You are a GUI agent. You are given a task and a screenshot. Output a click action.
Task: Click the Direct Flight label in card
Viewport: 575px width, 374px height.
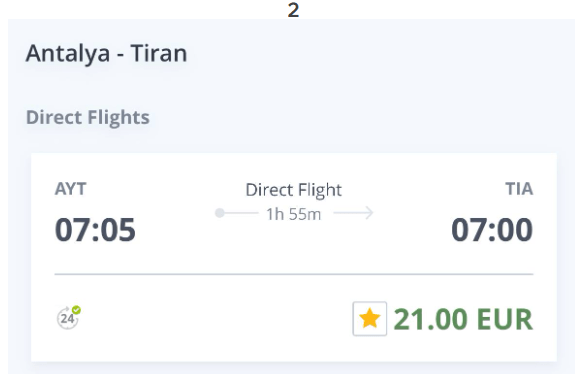tap(293, 190)
